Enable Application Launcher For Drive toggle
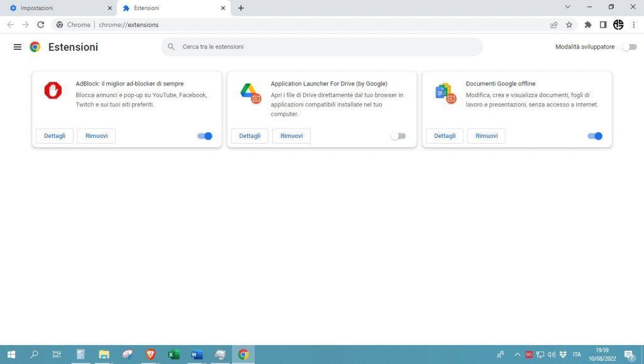The width and height of the screenshot is (644, 364). click(398, 136)
